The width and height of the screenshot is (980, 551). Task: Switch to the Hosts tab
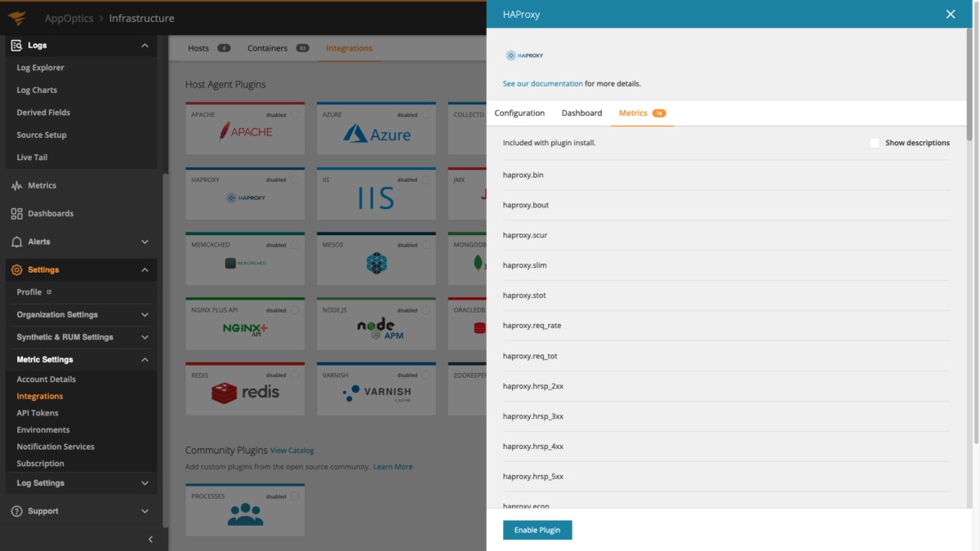[x=198, y=48]
